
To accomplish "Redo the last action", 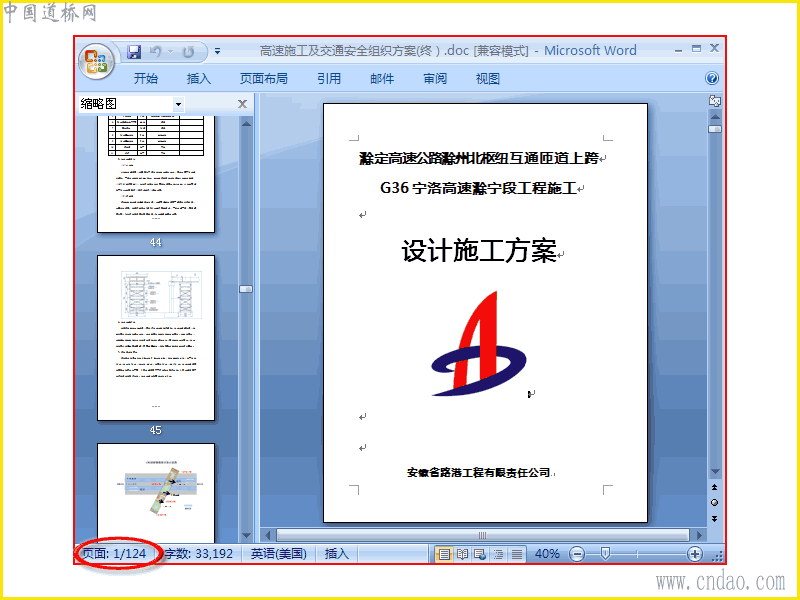I will point(188,52).
